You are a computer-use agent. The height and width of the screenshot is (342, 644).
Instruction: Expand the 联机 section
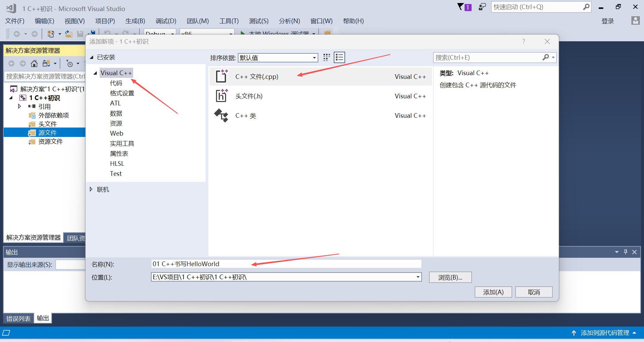point(91,189)
